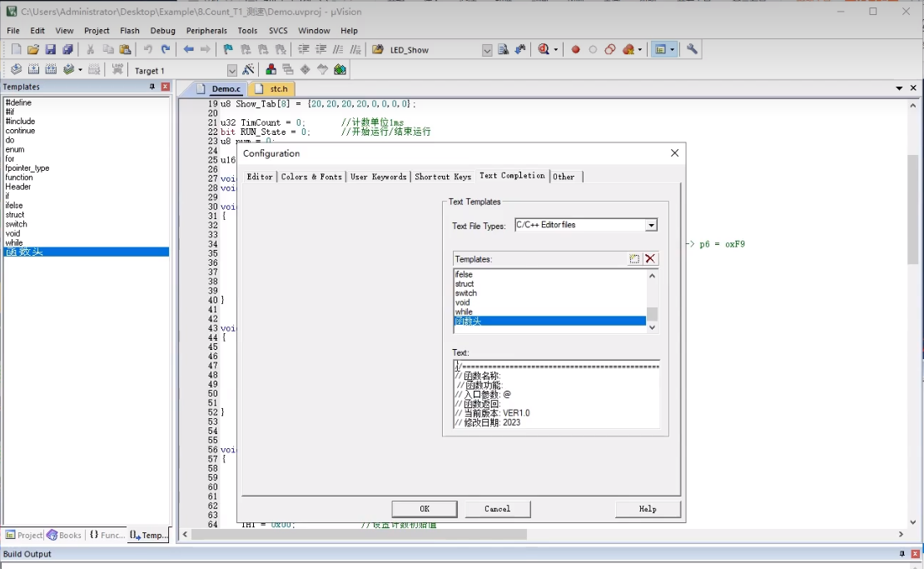Click the templates list scrollbar down arrow
The height and width of the screenshot is (569, 924).
click(653, 327)
